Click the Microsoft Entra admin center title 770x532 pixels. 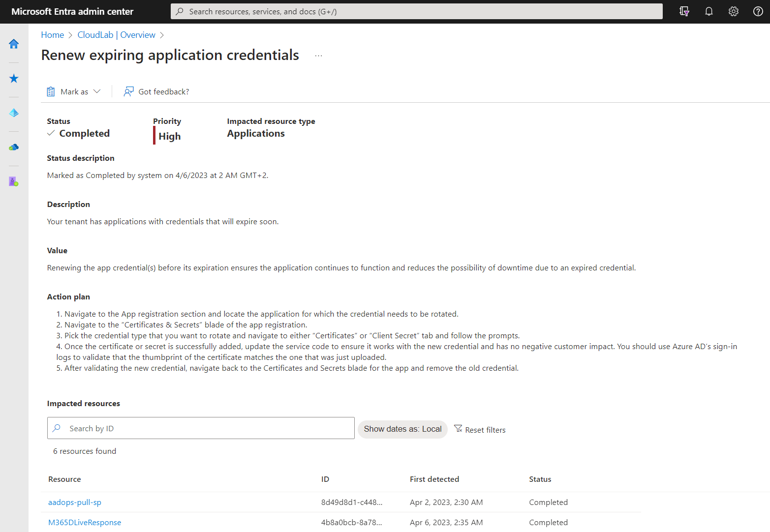pyautogui.click(x=72, y=11)
